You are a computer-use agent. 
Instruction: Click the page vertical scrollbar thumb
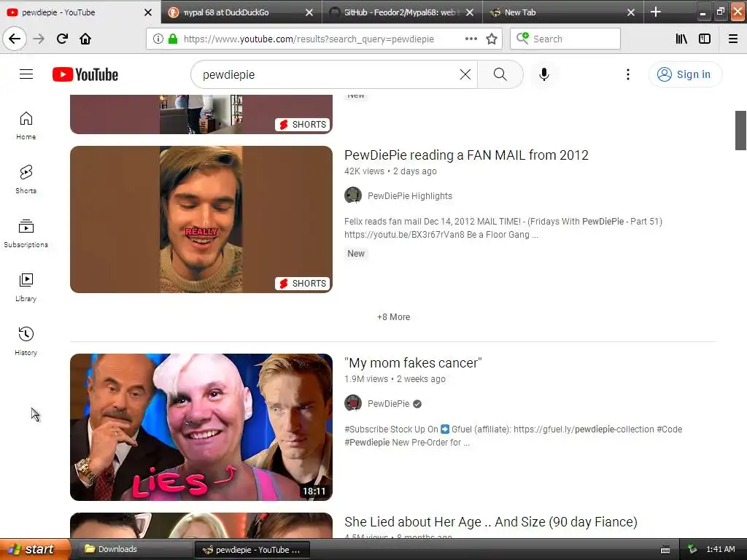click(740, 131)
